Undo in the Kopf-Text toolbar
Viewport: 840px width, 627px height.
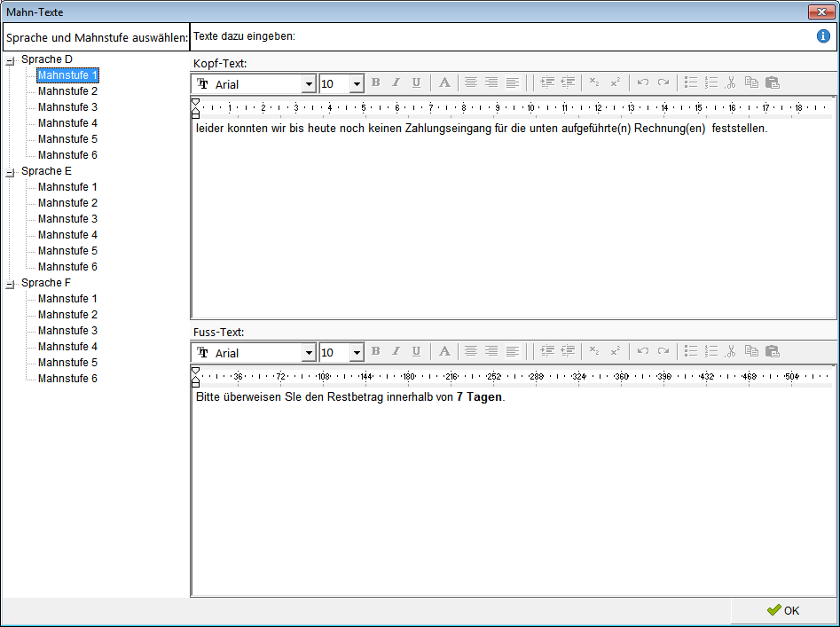click(x=643, y=82)
